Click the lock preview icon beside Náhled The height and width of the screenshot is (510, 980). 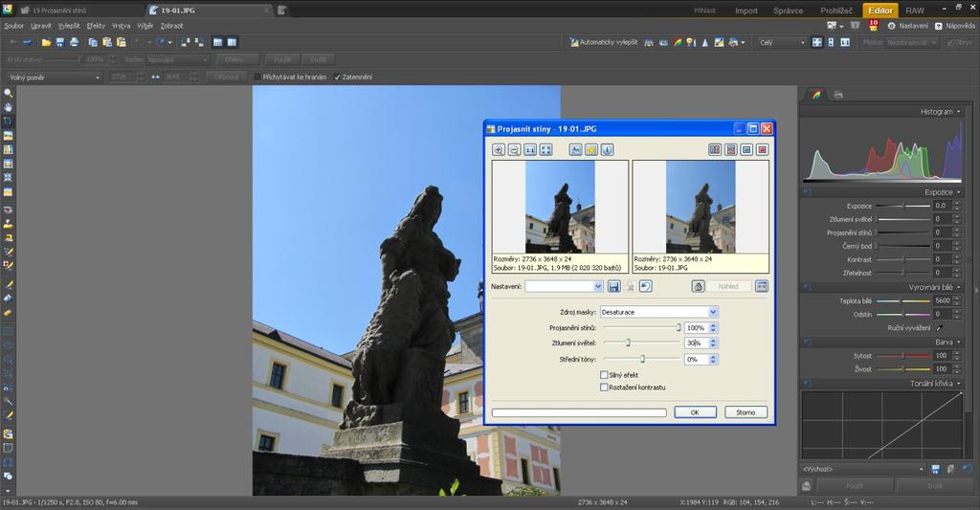(x=698, y=286)
